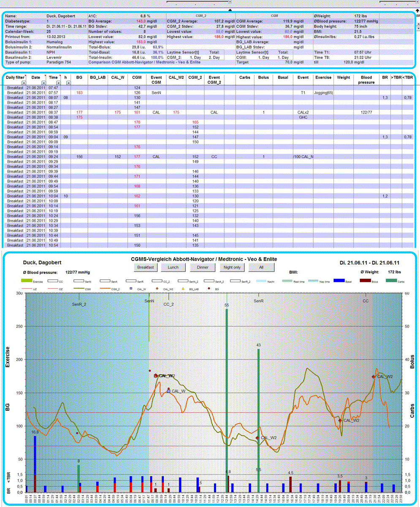Click the Exercise legend color icon

pos(27,280)
